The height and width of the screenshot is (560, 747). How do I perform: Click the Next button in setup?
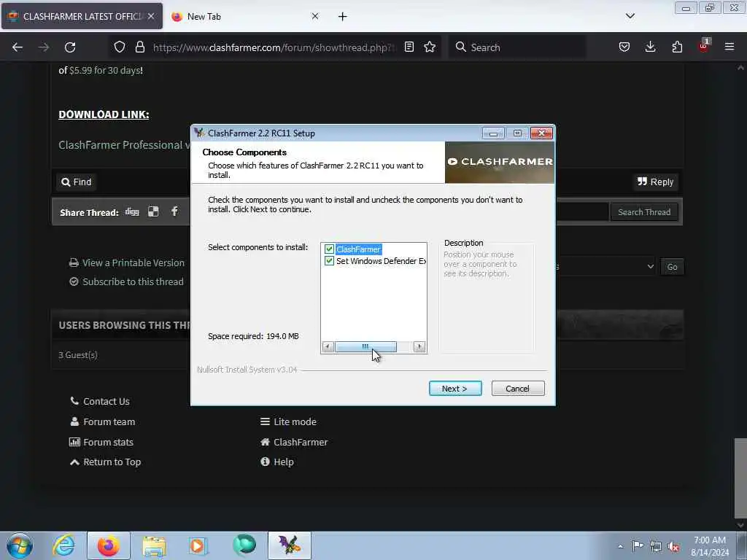click(455, 389)
